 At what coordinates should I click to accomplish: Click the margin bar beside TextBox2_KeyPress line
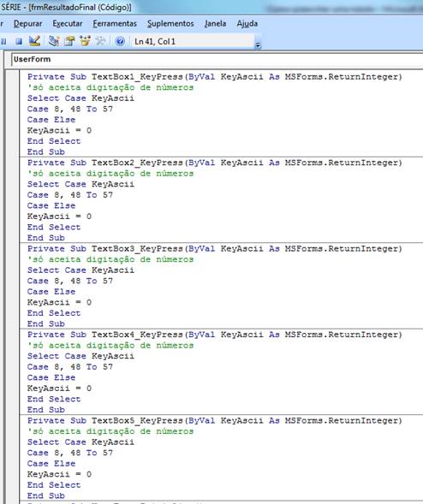click(x=12, y=163)
